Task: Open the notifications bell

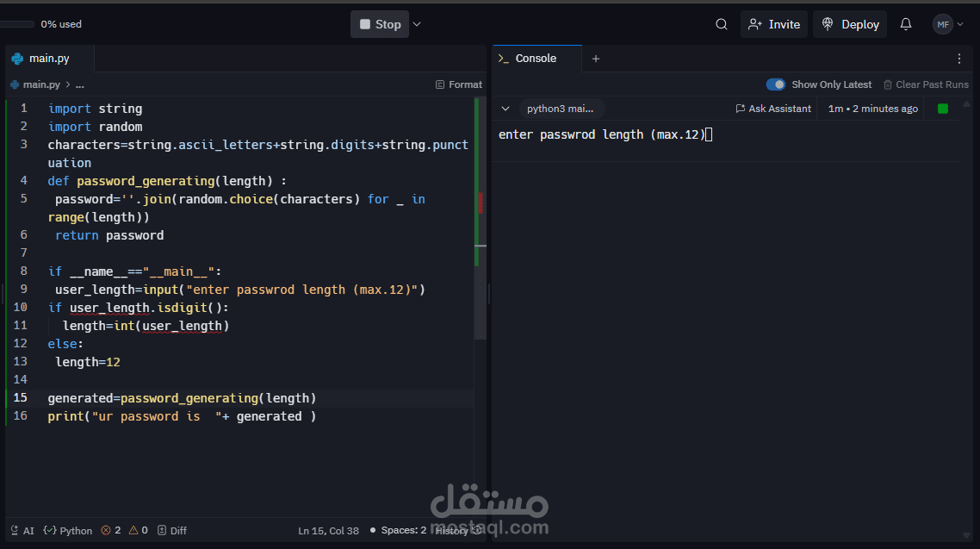Action: [906, 24]
